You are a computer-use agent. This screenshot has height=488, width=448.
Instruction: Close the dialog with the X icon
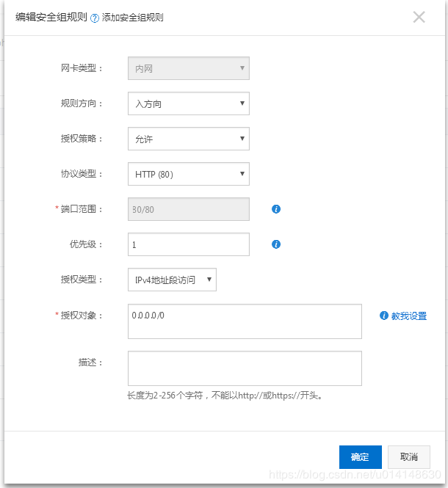point(419,17)
